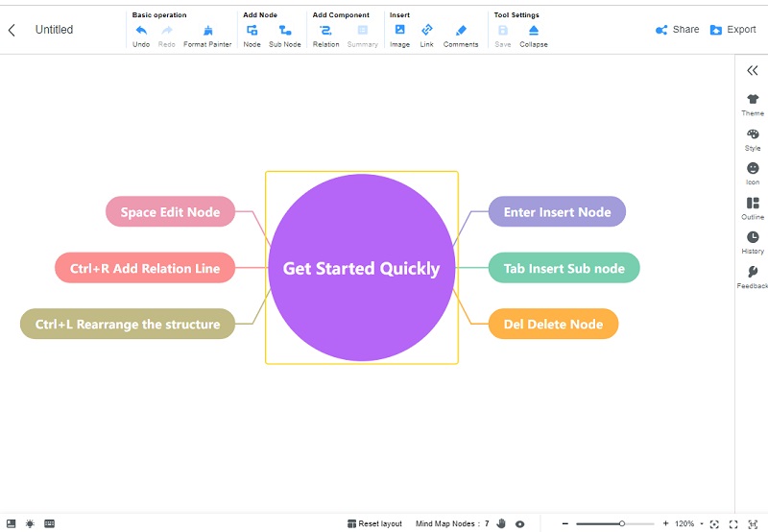Toggle the brightness sun icon
Screen dimensions: 768x532
pyautogui.click(x=30, y=523)
